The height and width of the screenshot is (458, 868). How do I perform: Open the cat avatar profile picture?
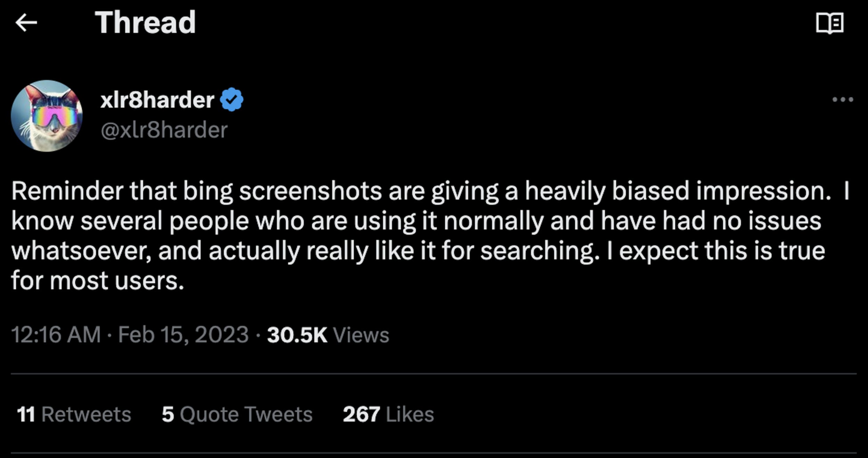coord(47,116)
